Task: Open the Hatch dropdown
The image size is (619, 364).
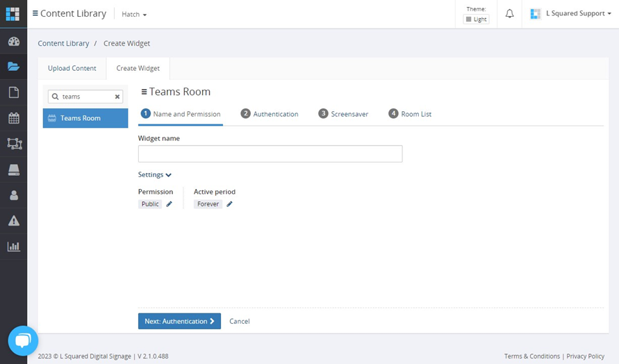Action: [134, 14]
